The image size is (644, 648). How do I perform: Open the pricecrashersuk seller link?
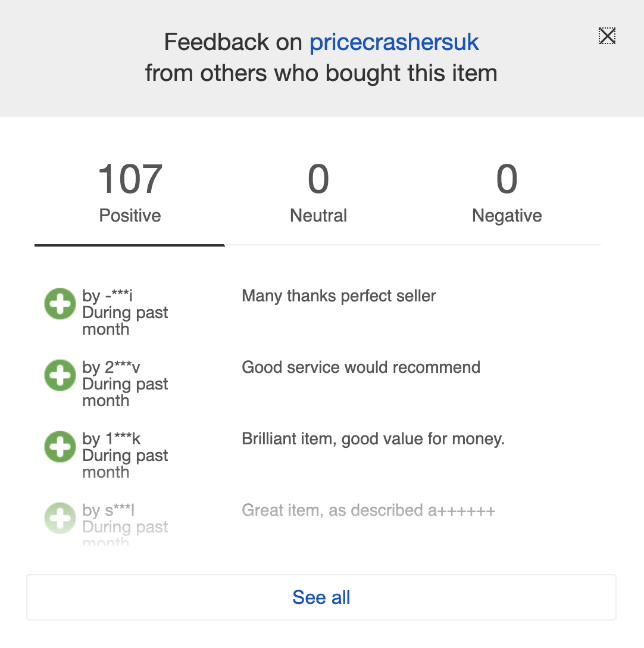click(x=394, y=42)
